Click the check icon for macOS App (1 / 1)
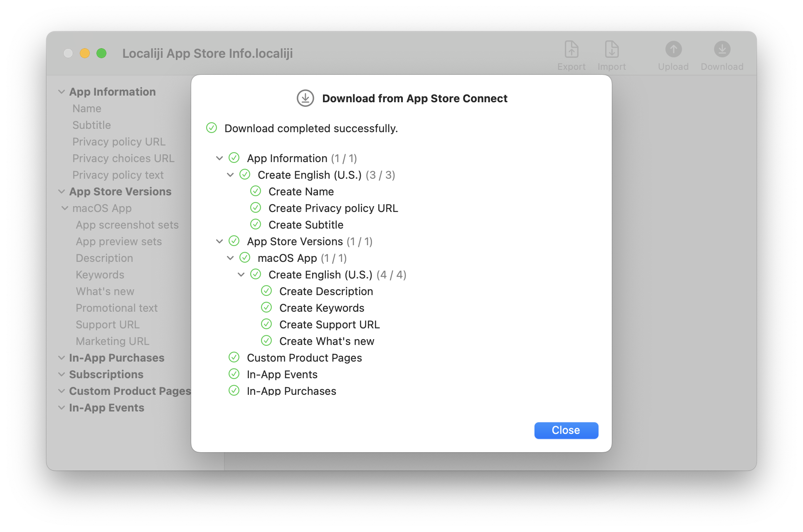Viewport: 803px width, 532px height. (245, 258)
